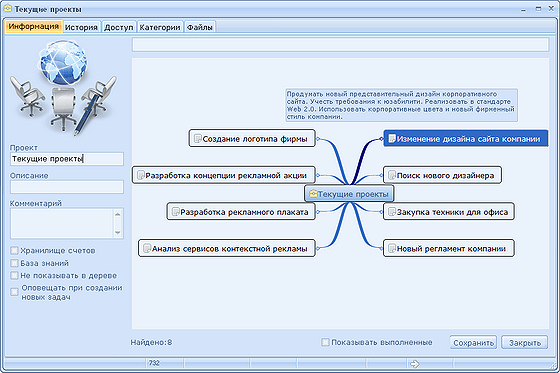The image size is (560, 373).
Task: Click document icon on Разработка концепции рекламной акции
Action: (x=141, y=175)
